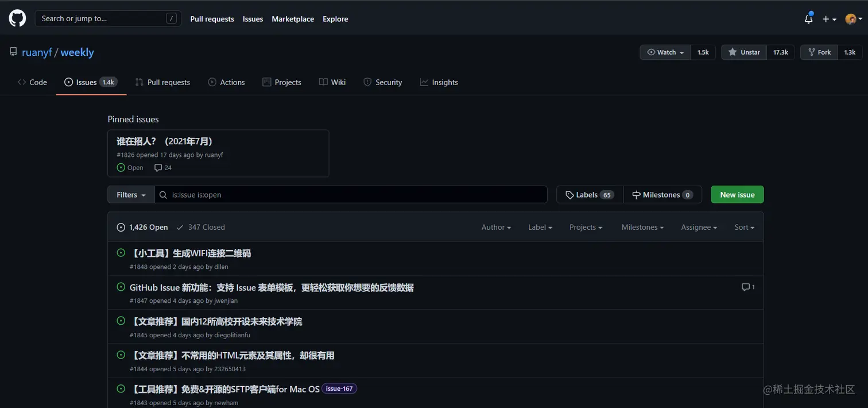
Task: Click the comment count 24 on pinned issue
Action: pyautogui.click(x=163, y=168)
